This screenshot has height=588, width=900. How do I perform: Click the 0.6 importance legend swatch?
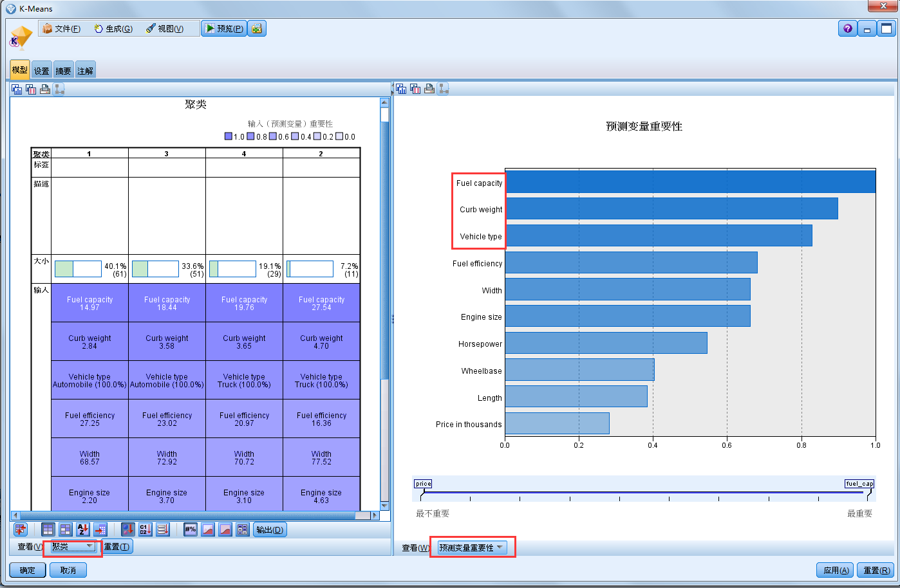pyautogui.click(x=273, y=136)
